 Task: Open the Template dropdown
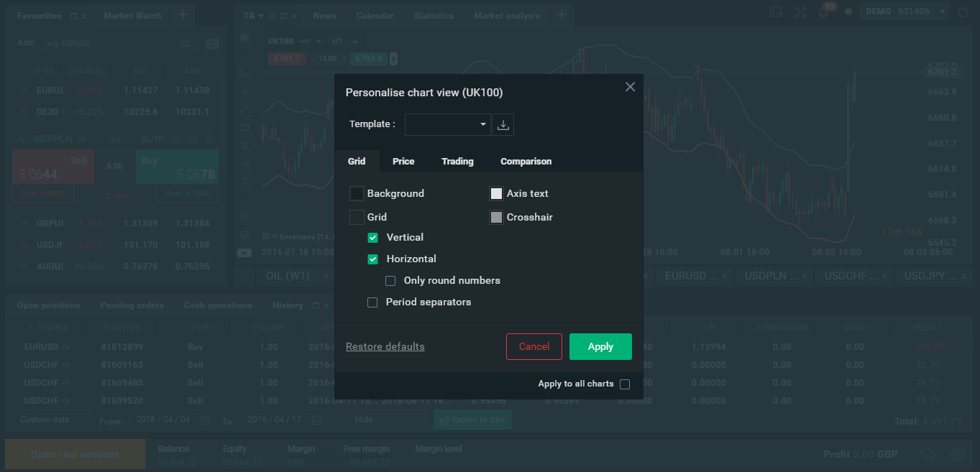pyautogui.click(x=447, y=124)
